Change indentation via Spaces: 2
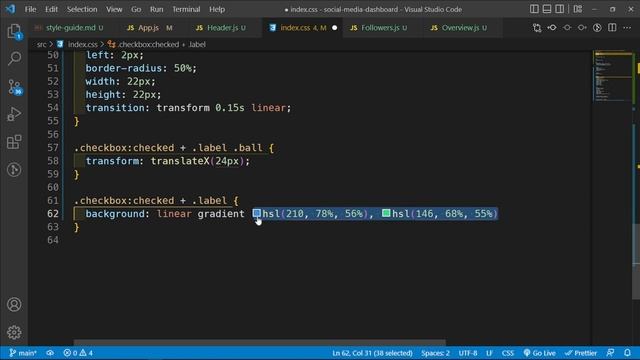Viewport: 640px width, 360px height. tap(436, 353)
